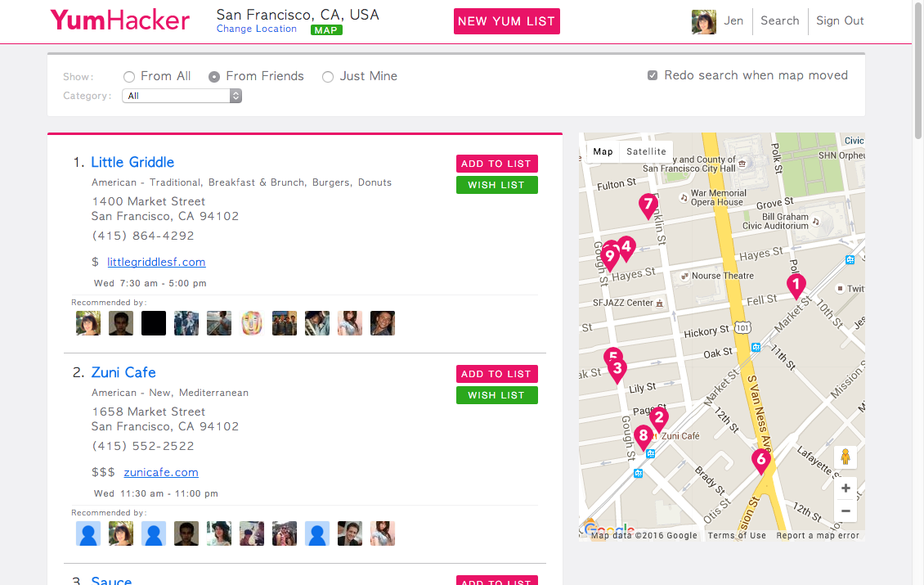Click San Francisco, CA, USA location text
Image resolution: width=924 pixels, height=585 pixels.
(x=298, y=14)
